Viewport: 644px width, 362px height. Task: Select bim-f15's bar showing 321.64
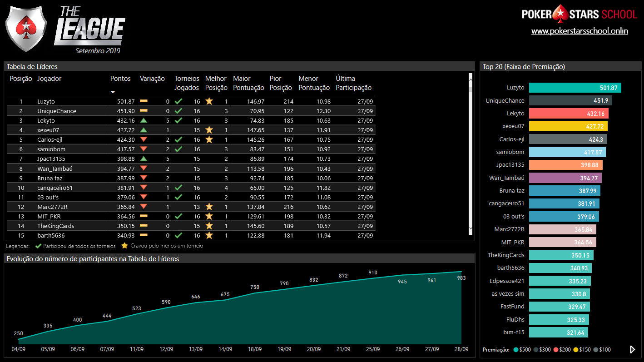coord(559,332)
